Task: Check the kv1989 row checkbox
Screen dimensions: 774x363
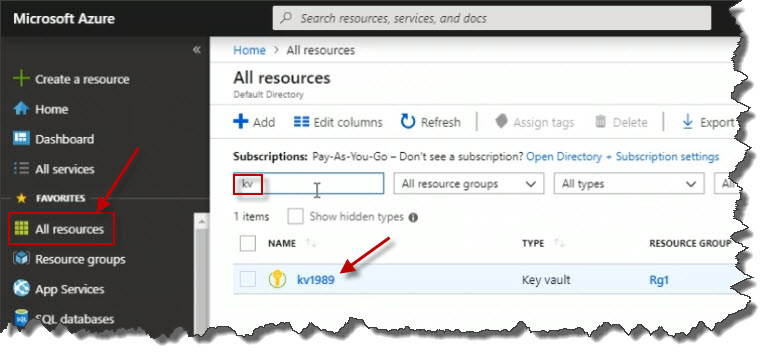Action: coord(248,280)
